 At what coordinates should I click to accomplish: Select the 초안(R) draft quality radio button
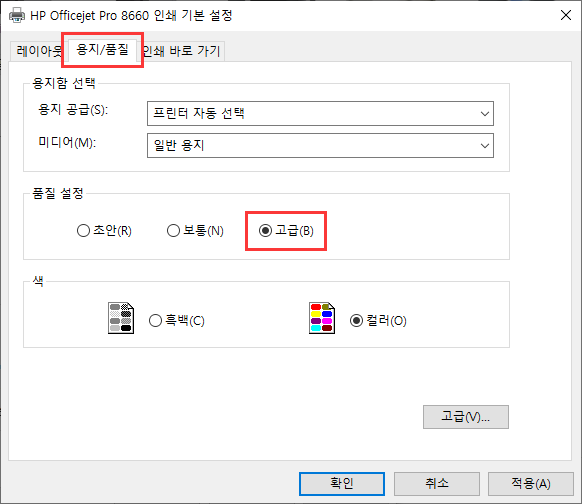pos(104,230)
